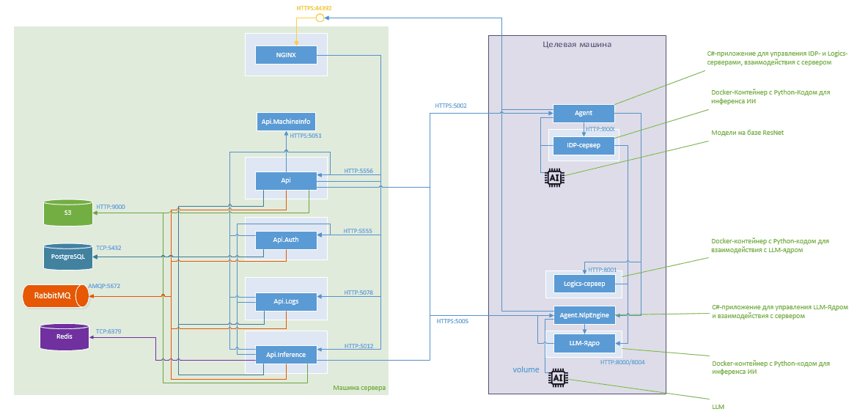
Task: Click the Целевая машина container title
Action: click(x=577, y=45)
